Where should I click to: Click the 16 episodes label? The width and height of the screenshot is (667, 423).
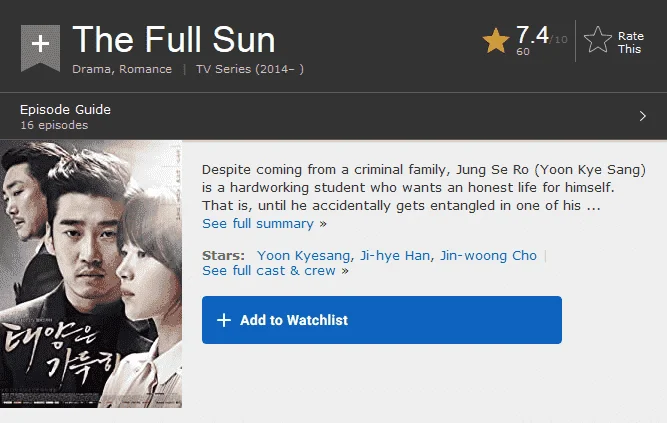tap(54, 125)
